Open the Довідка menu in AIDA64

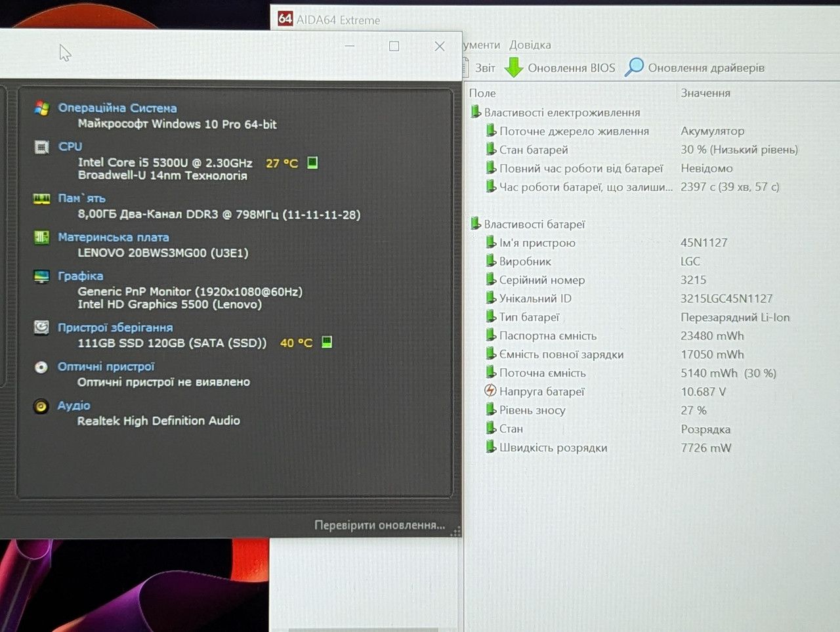click(x=530, y=45)
